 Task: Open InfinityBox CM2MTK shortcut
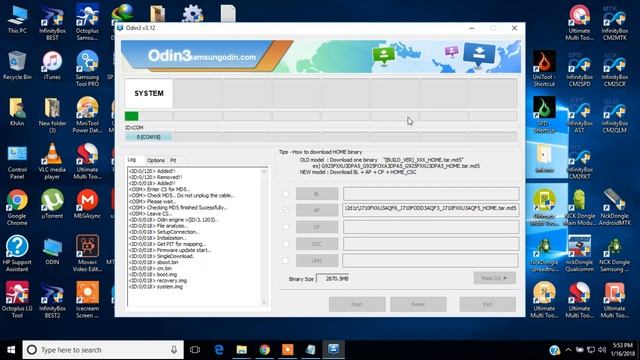pyautogui.click(x=614, y=23)
